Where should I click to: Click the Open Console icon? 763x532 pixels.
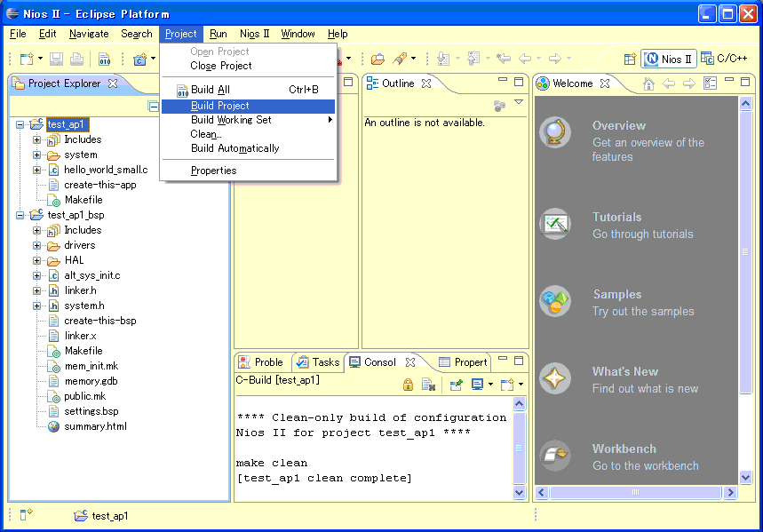[x=507, y=385]
